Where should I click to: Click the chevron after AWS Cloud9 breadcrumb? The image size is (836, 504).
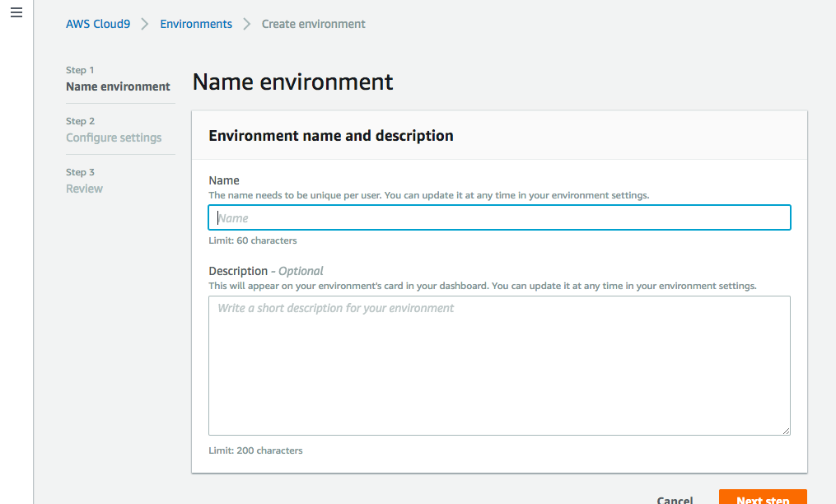point(144,24)
